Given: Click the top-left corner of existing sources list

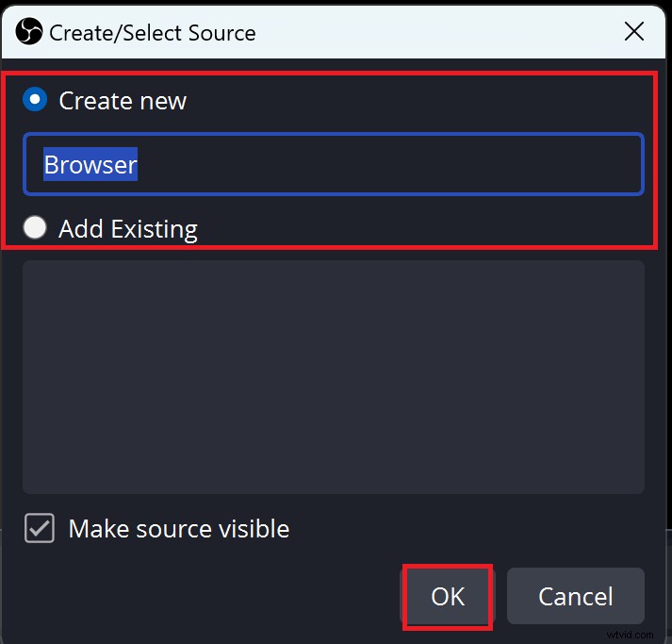Looking at the screenshot, I should 30,268.
